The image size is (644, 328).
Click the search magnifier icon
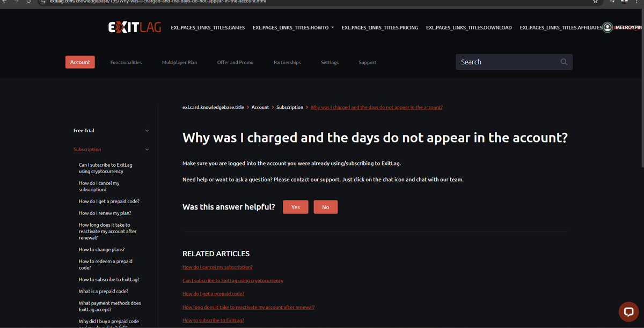point(564,62)
